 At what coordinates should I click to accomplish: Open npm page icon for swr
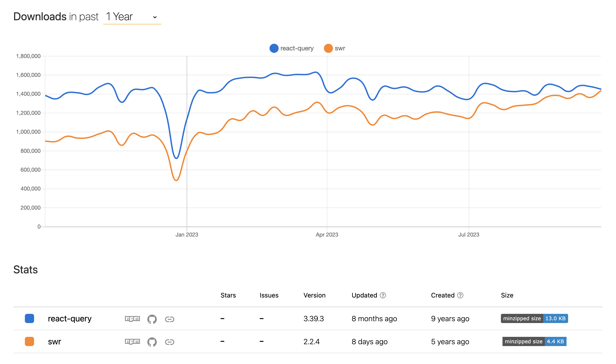point(132,341)
